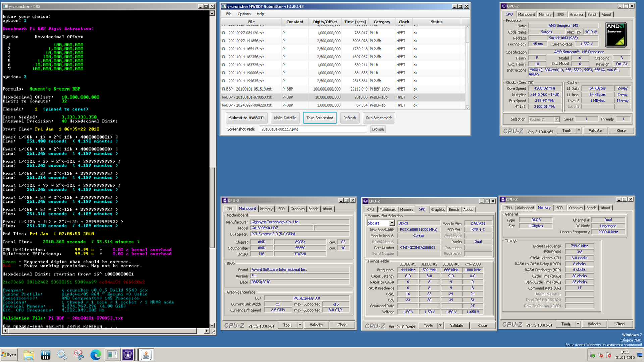Open Tools dropdown arrow in Memory window
Viewport: 644px width, 362px height.
click(578, 324)
